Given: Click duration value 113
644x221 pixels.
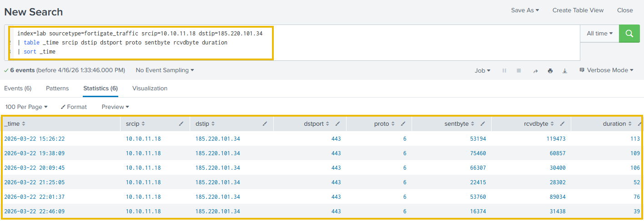Looking at the screenshot, I should (635, 139).
